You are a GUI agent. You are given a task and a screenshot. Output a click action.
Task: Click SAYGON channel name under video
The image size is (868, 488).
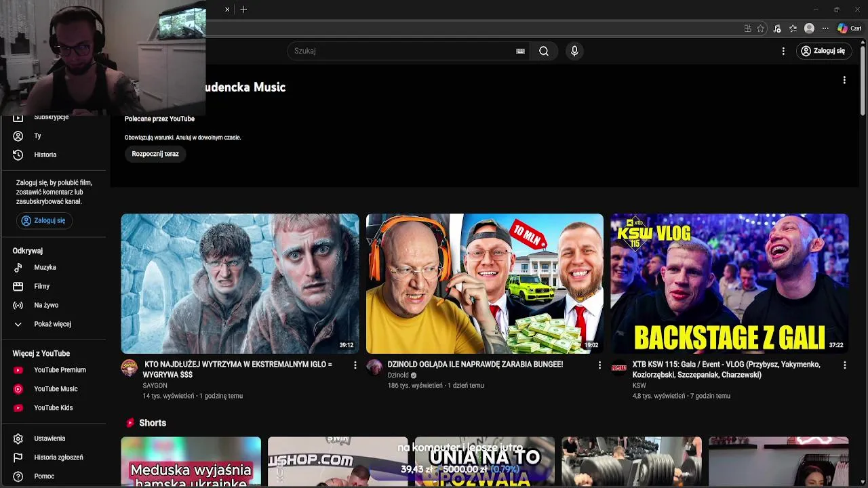155,386
